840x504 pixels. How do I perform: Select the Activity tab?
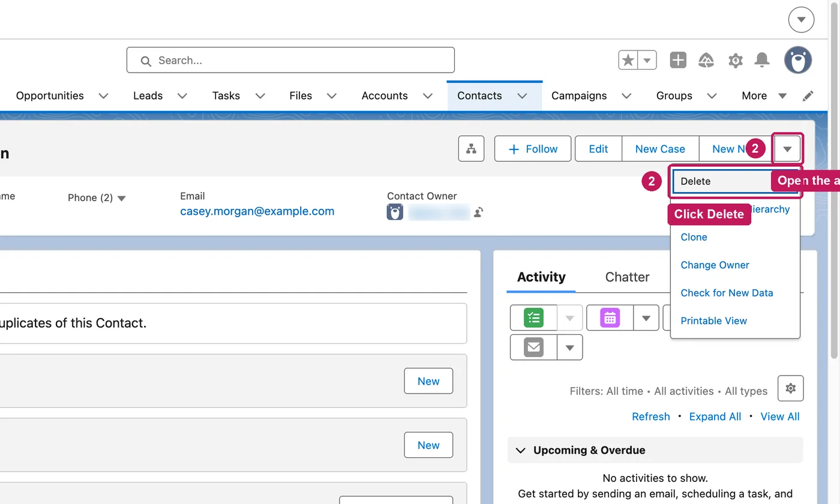click(x=541, y=277)
